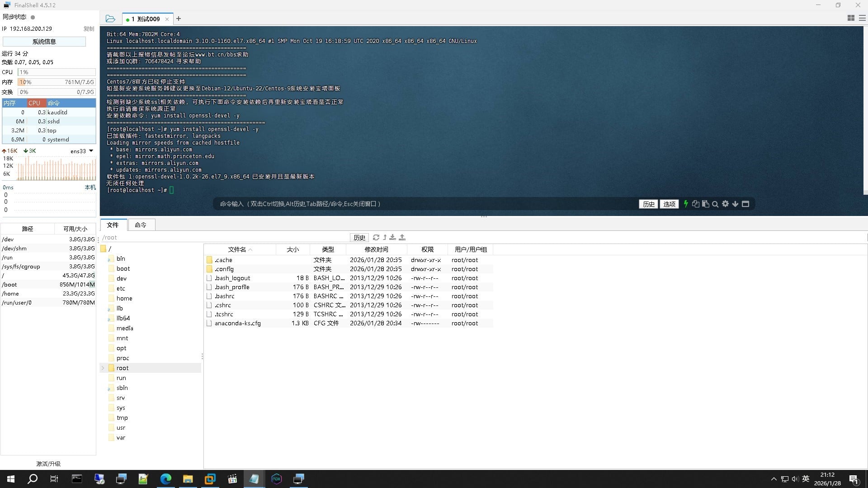Click the 系统信息 button
Screen dimensions: 868x488
point(44,42)
